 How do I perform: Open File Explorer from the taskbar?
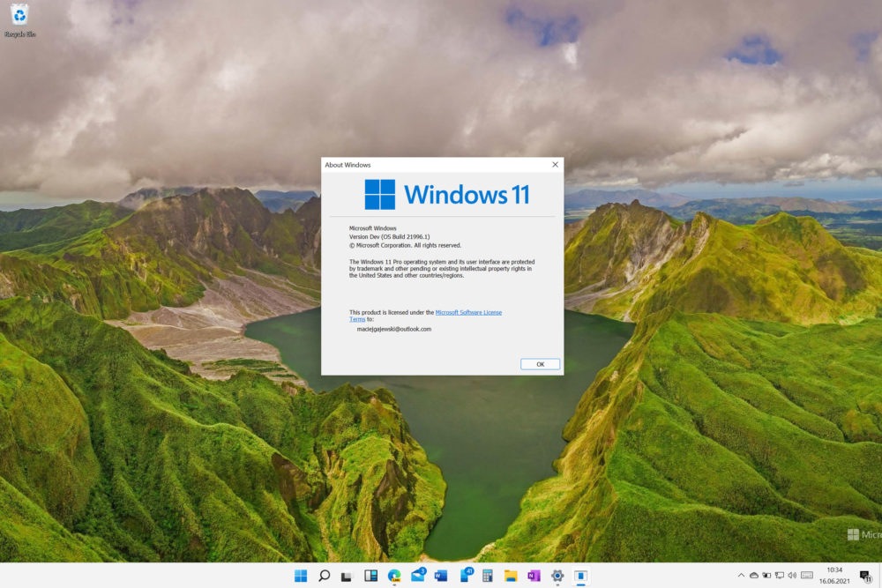[x=511, y=576]
